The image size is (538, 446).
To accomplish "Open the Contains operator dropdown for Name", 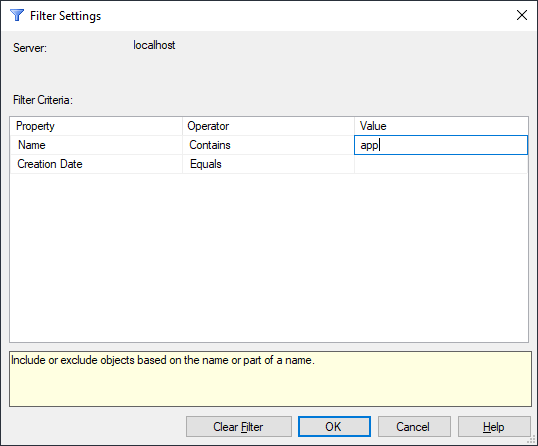I will click(268, 145).
